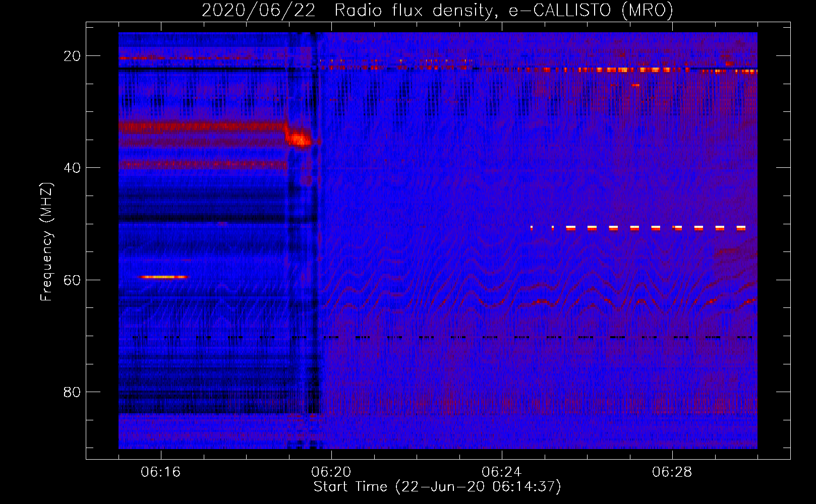Click the frequency tick label '80'

(72, 392)
